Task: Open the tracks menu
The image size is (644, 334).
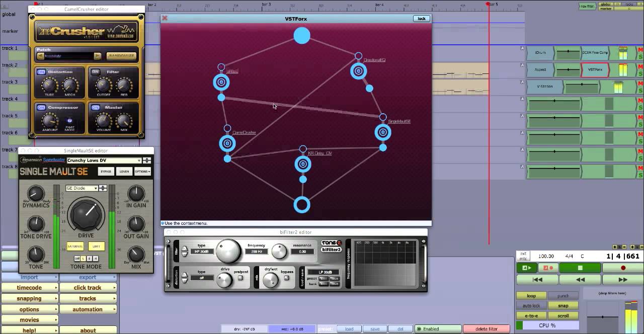Action: pyautogui.click(x=88, y=299)
